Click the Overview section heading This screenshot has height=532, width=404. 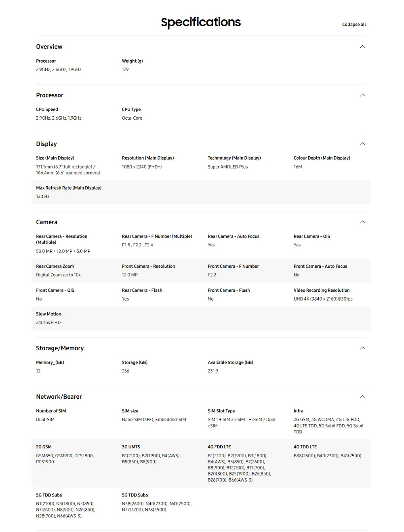coord(49,47)
